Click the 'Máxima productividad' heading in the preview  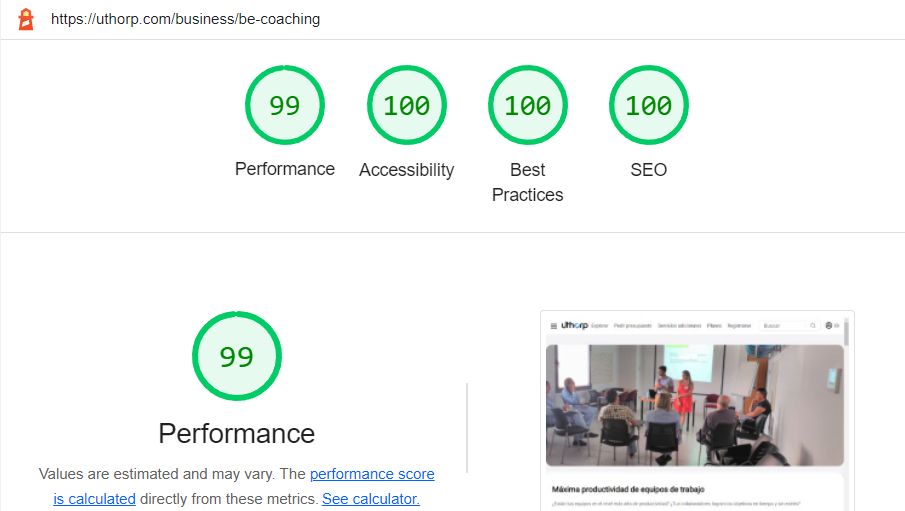tap(628, 489)
